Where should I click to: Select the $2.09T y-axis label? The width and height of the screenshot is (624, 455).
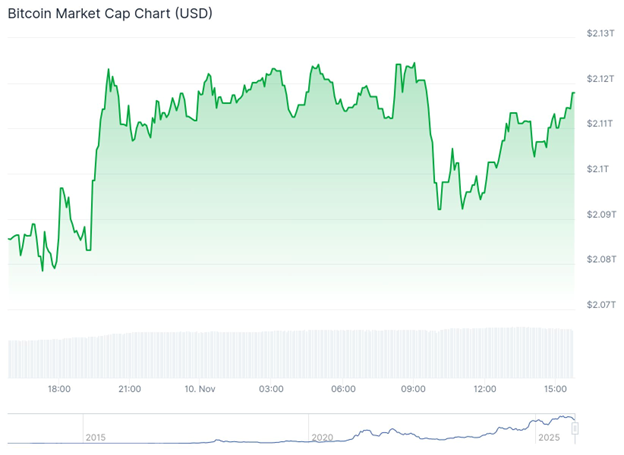(x=602, y=214)
